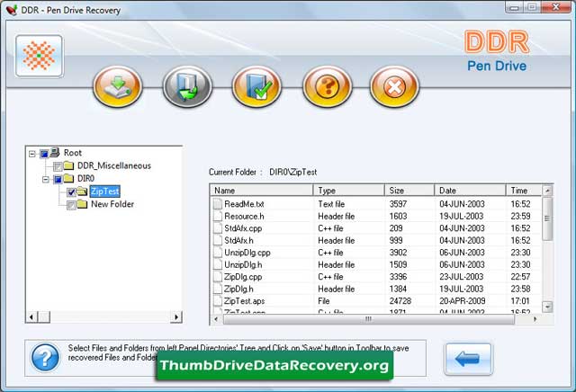This screenshot has width=576, height=392.
Task: Click the tree panel scroll right arrow
Action: (176, 316)
